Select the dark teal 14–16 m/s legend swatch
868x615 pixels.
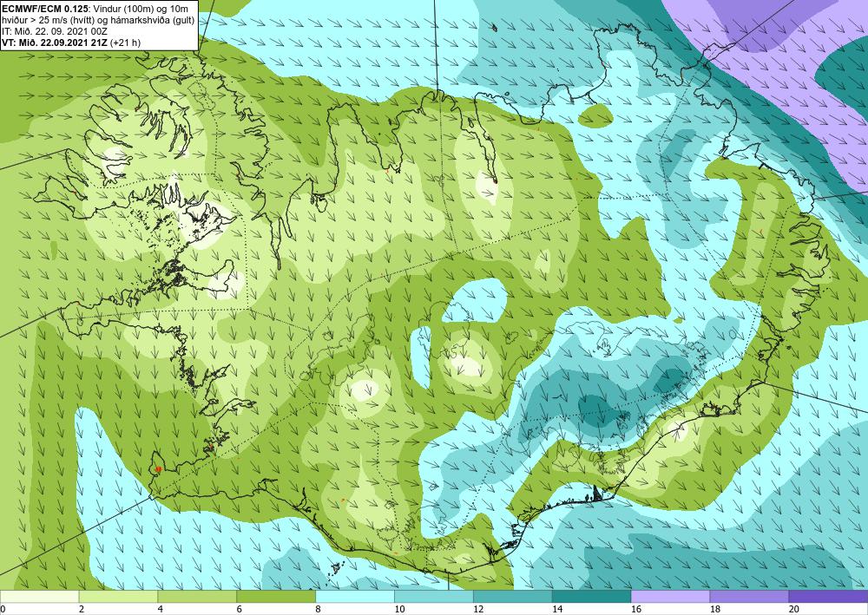[x=592, y=596]
